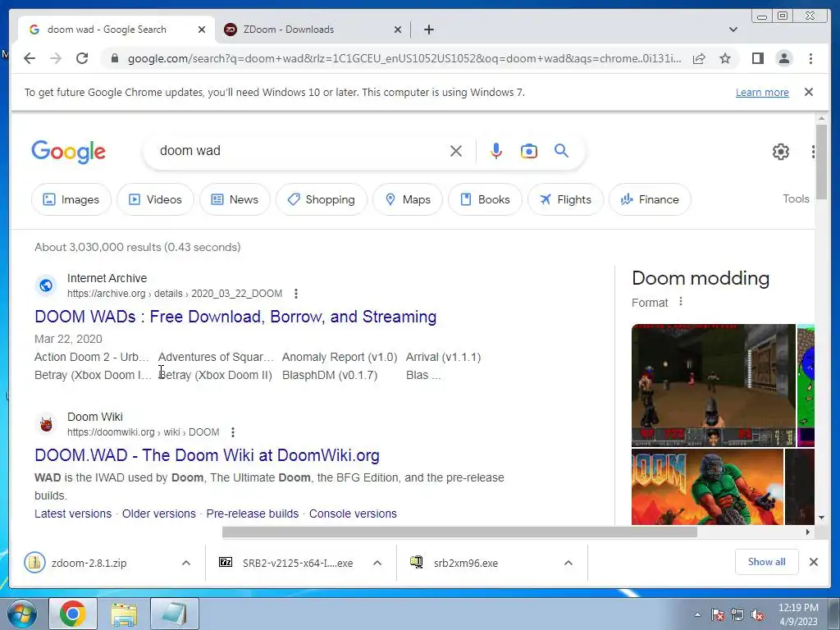This screenshot has height=630, width=840.
Task: Click the Internet Archive globe favicon
Action: [x=46, y=285]
